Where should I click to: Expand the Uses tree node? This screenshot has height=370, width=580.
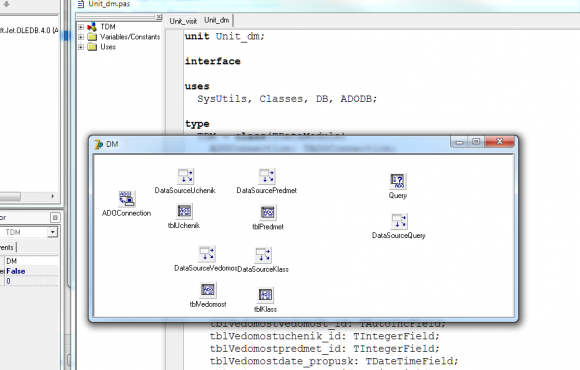(81, 47)
